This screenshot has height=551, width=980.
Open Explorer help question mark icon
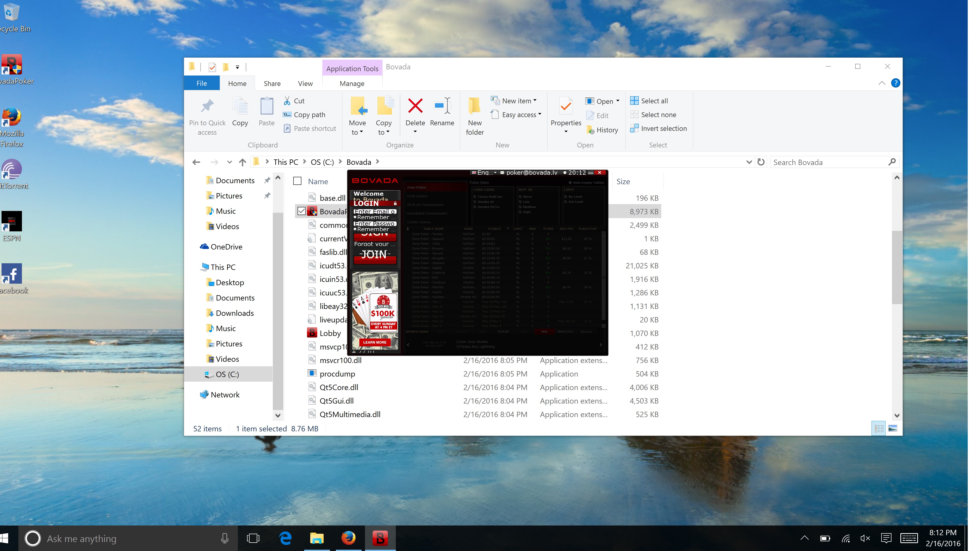pos(896,83)
